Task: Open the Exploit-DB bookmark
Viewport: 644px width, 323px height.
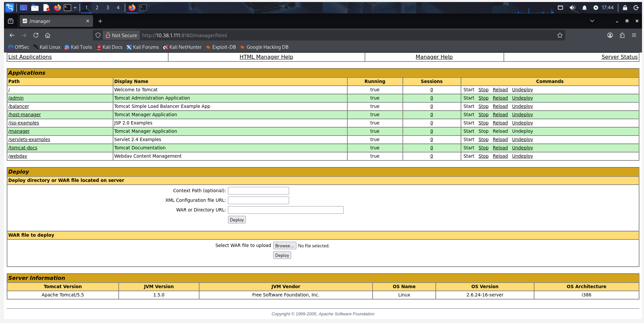Action: point(221,47)
